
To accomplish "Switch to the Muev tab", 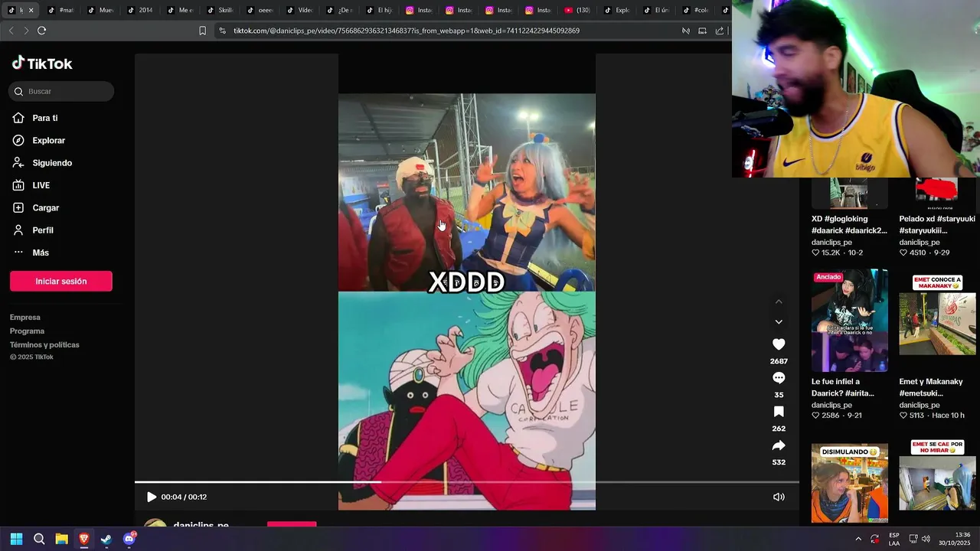I will (x=101, y=10).
